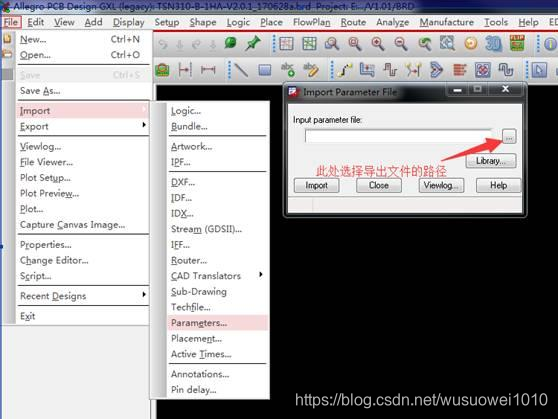Open the Route menu
Viewport: 558px width, 419px height.
pyautogui.click(x=353, y=22)
